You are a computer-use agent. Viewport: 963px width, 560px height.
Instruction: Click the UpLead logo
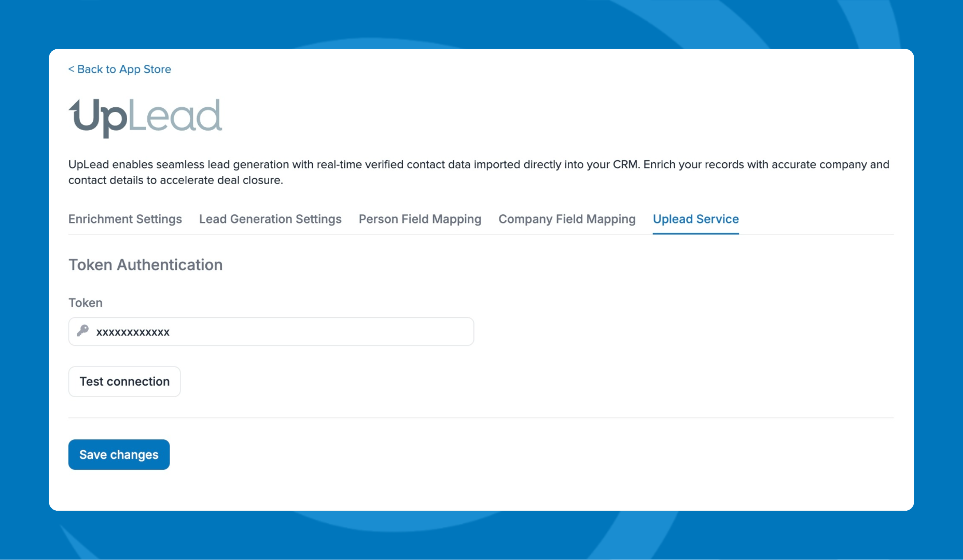[145, 117]
